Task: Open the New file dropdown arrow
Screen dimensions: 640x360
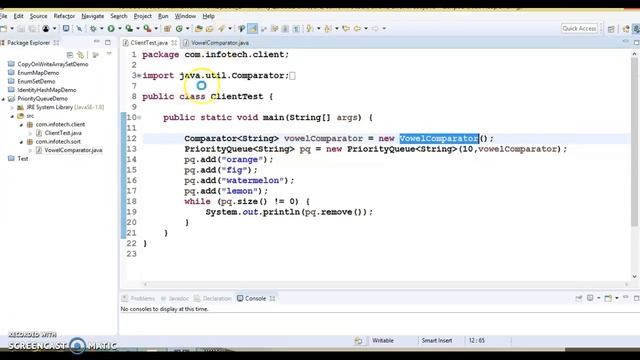Action: click(x=12, y=29)
